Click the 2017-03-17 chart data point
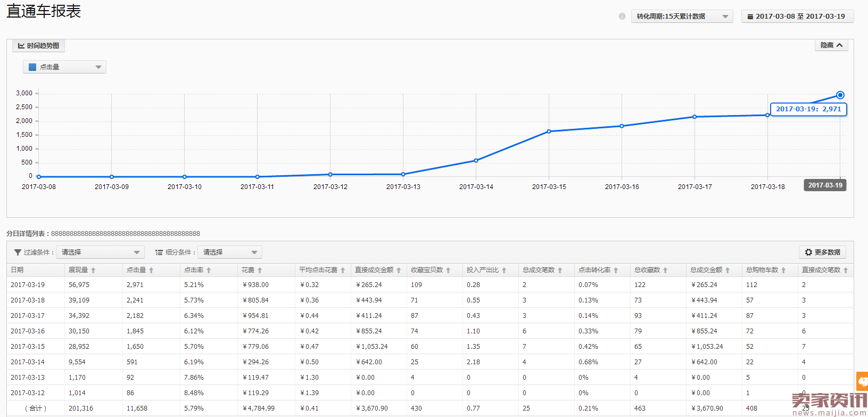Image resolution: width=868 pixels, height=417 pixels. coord(695,117)
